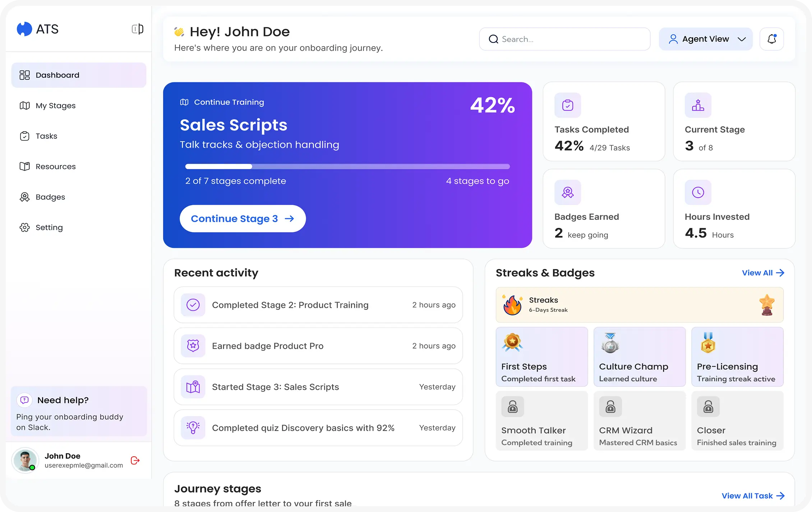
Task: Focus the Search input field
Action: 564,39
